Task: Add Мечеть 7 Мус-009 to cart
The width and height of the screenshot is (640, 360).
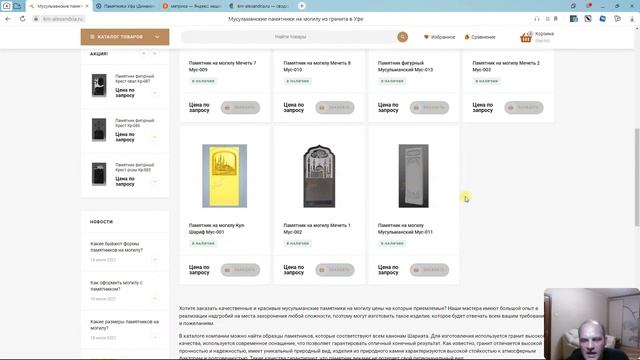Action: 240,107
